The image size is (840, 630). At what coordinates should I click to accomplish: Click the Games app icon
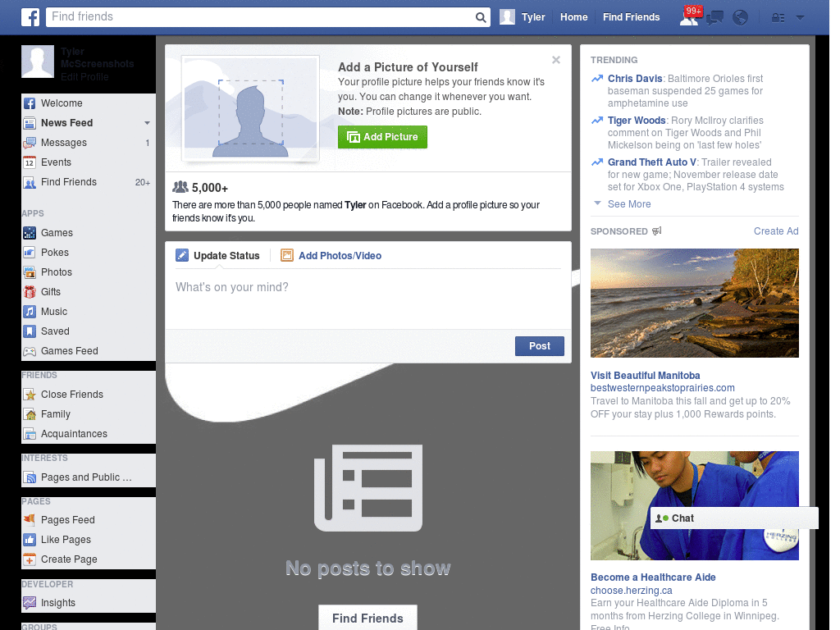pyautogui.click(x=30, y=233)
